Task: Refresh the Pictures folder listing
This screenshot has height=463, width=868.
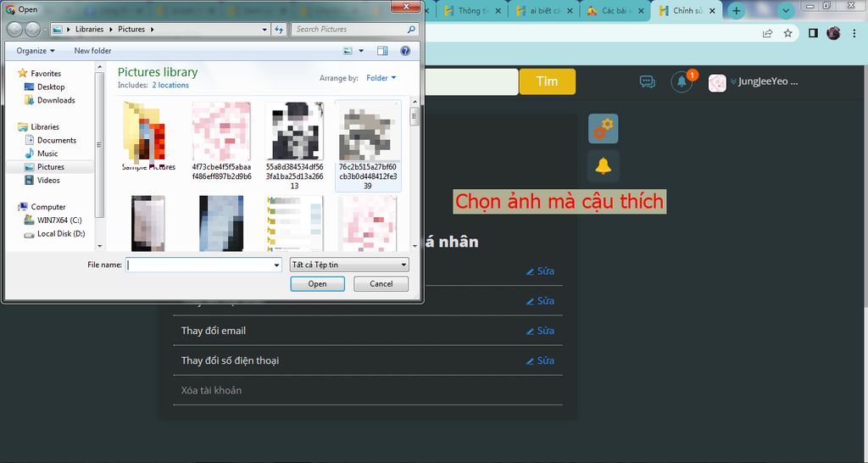Action: pyautogui.click(x=280, y=30)
